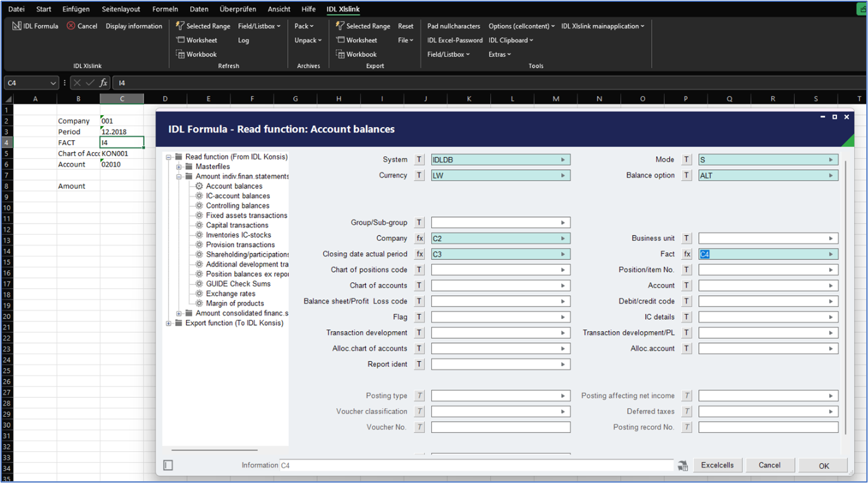
Task: Open the System field dropdown arrow
Action: (x=563, y=160)
